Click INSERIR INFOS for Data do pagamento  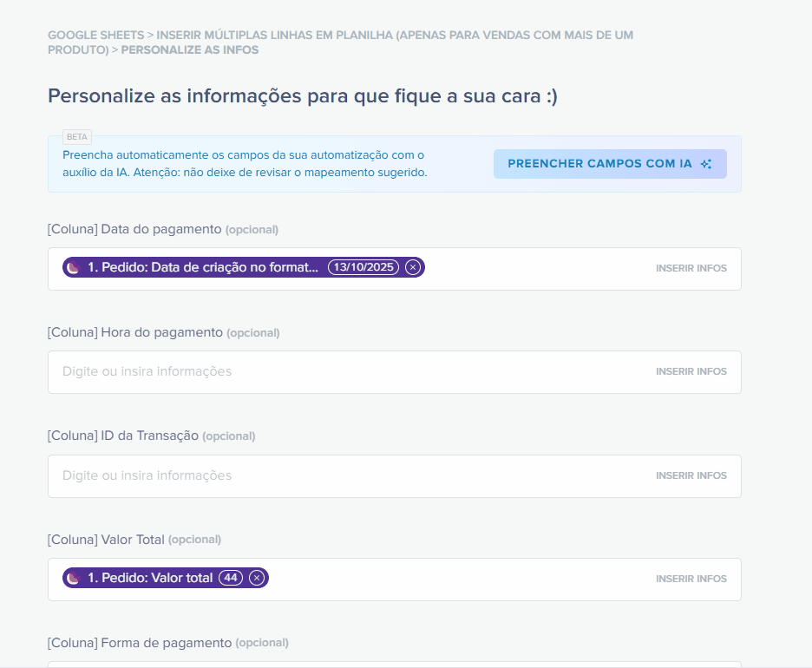click(691, 267)
